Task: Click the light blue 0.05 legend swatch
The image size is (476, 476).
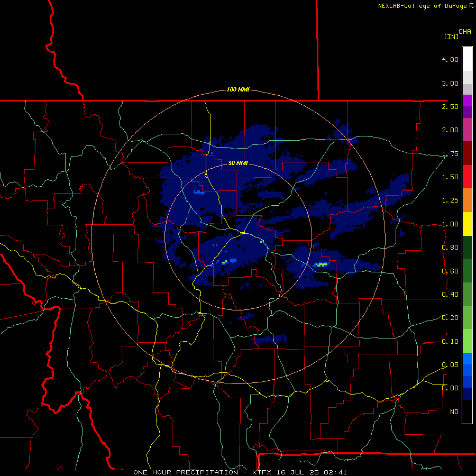Action: [467, 359]
